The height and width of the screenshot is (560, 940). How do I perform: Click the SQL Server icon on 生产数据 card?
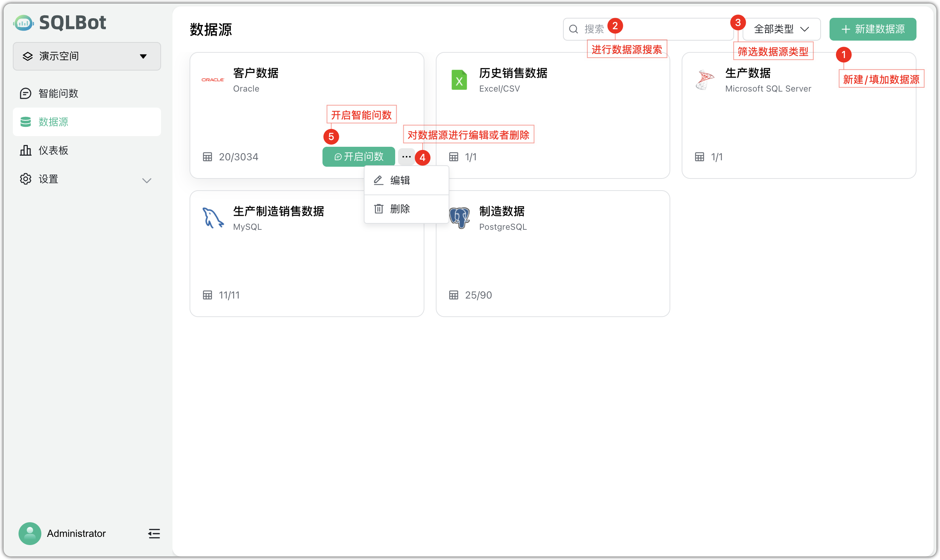pos(704,80)
